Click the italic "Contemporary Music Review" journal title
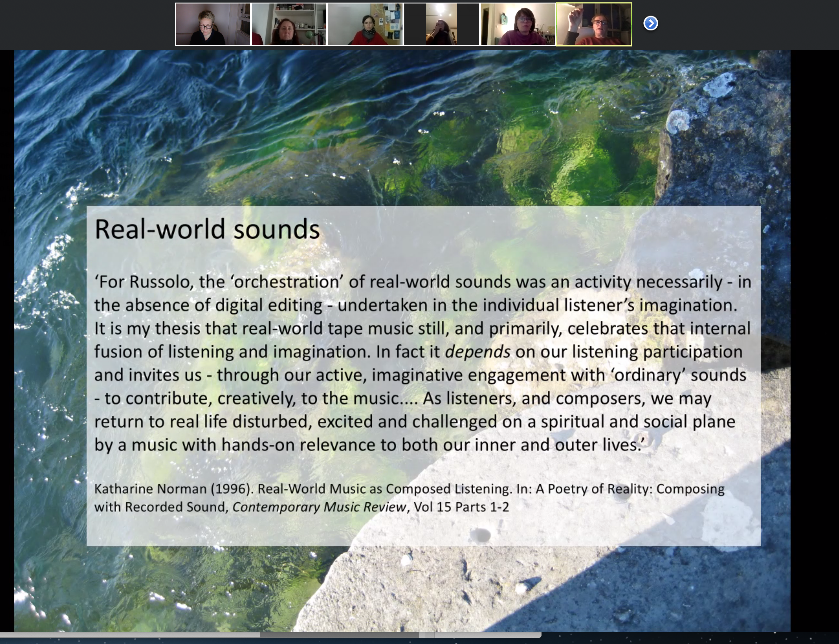Viewport: 839px width, 644px height. [x=319, y=507]
